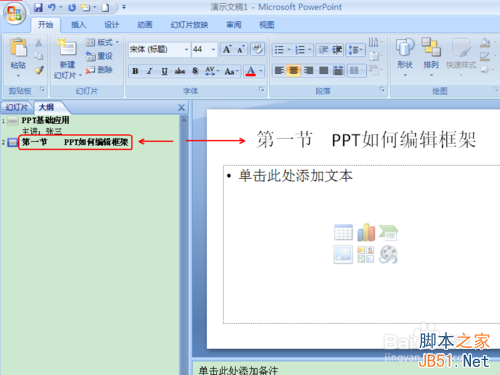
Task: Expand the 版式 layout dropdown
Action: point(102,42)
